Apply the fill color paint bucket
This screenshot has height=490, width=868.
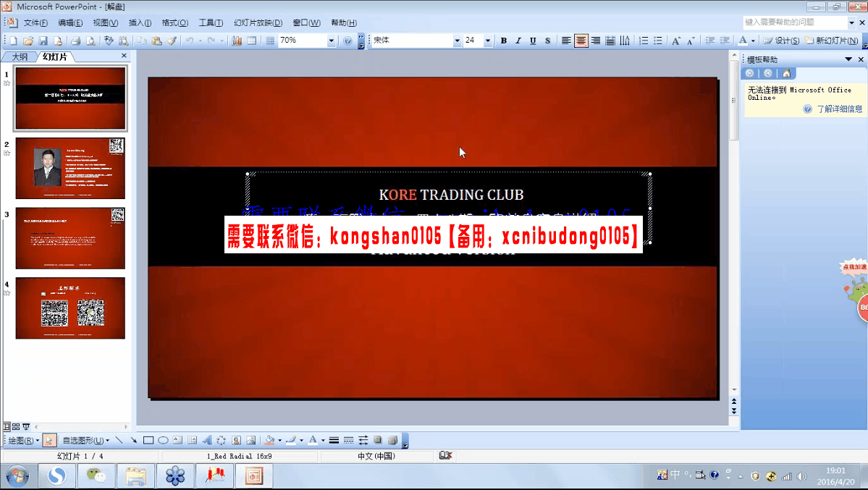(270, 440)
